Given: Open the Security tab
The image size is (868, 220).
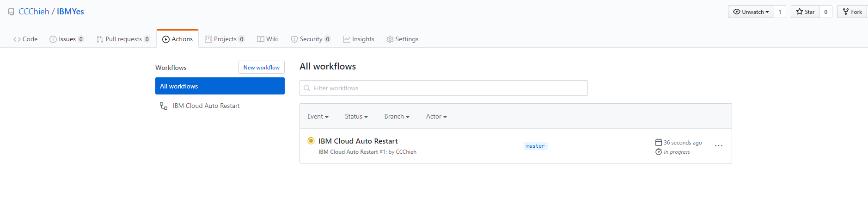Looking at the screenshot, I should coord(311,39).
